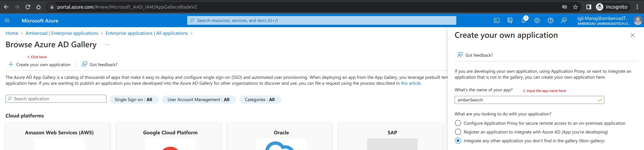Go to Microsoft Azure home title
This screenshot has width=644, height=150.
[x=40, y=21]
